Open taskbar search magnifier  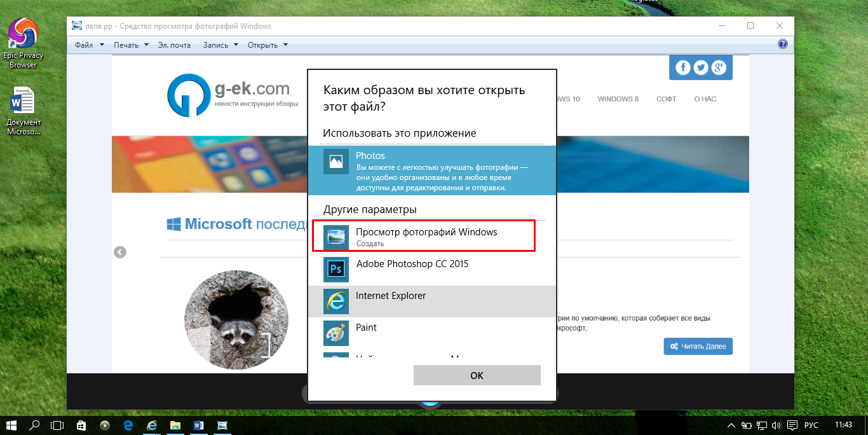35,425
